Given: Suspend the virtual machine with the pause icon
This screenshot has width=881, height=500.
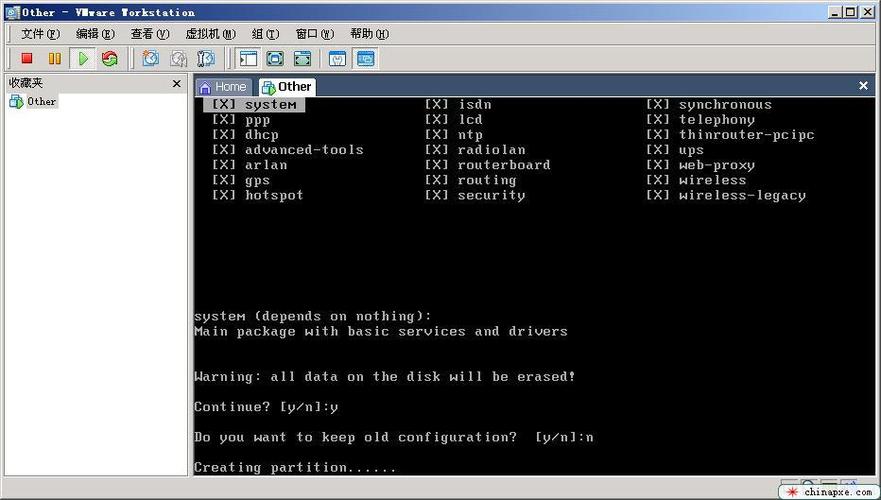Looking at the screenshot, I should 55,59.
